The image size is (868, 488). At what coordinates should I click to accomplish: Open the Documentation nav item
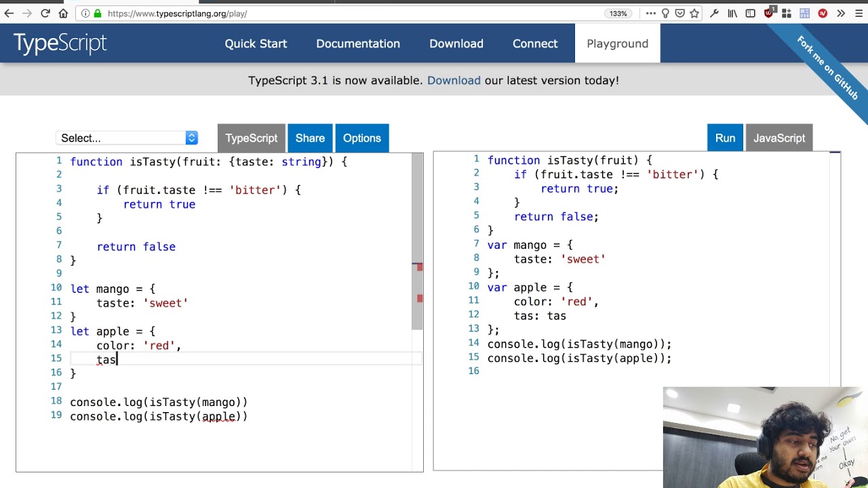(x=358, y=43)
